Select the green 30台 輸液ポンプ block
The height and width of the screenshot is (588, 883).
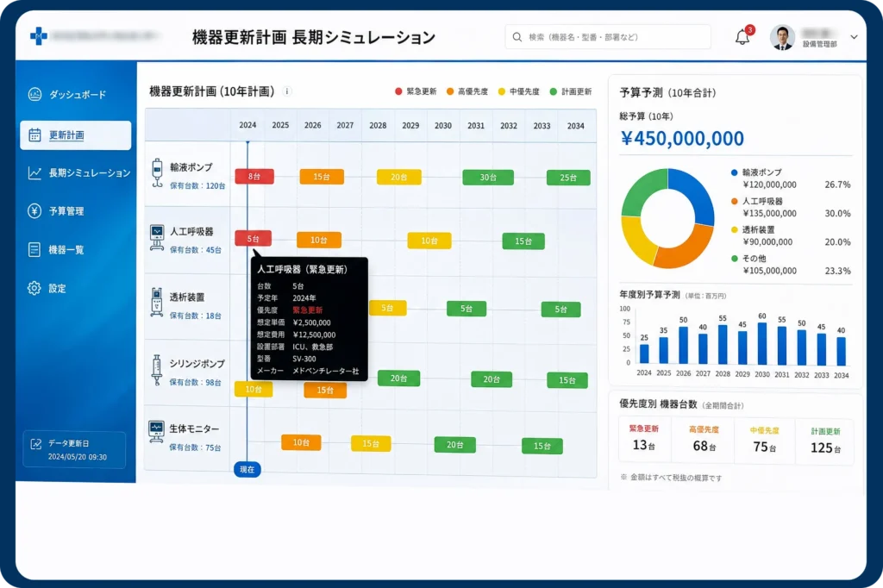pos(488,178)
